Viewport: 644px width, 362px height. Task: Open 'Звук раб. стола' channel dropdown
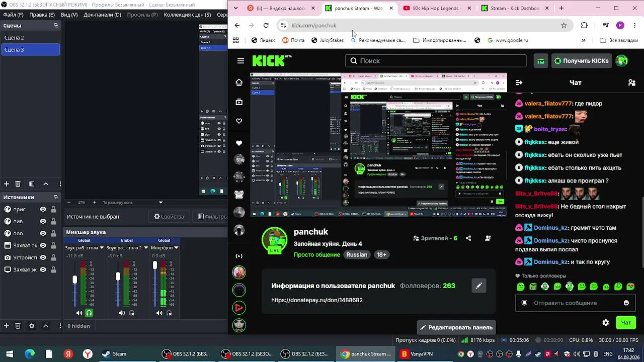102,248
